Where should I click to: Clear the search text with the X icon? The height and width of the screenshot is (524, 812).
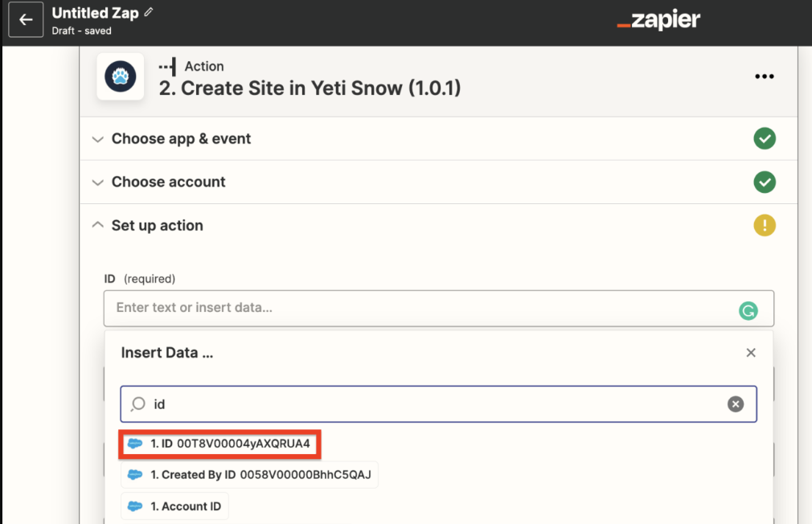pyautogui.click(x=736, y=404)
